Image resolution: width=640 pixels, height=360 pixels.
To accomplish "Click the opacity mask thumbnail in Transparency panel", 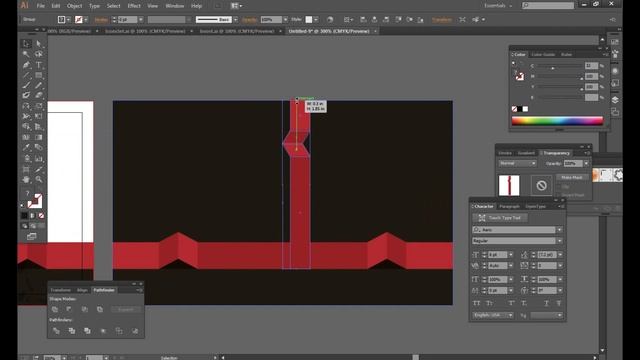I will click(x=541, y=186).
